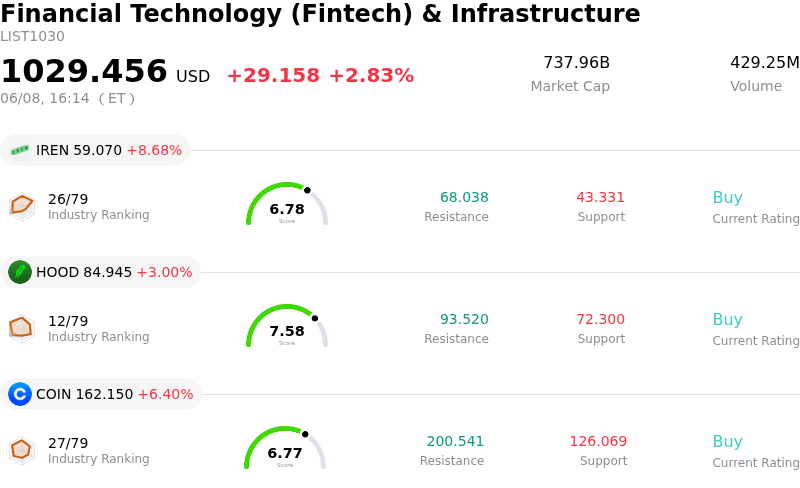Viewport: 800px width, 488px height.
Task: Click the 7.58 score gauge
Action: [287, 326]
